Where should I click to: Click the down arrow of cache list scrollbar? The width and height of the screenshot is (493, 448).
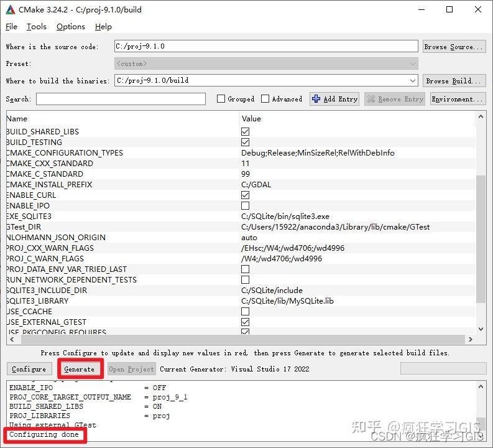tap(481, 329)
